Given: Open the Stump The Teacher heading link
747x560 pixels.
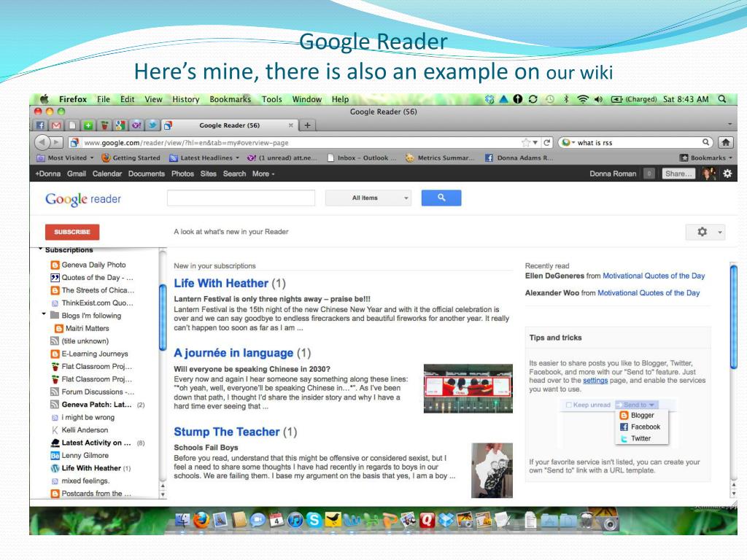Looking at the screenshot, I should [x=227, y=432].
